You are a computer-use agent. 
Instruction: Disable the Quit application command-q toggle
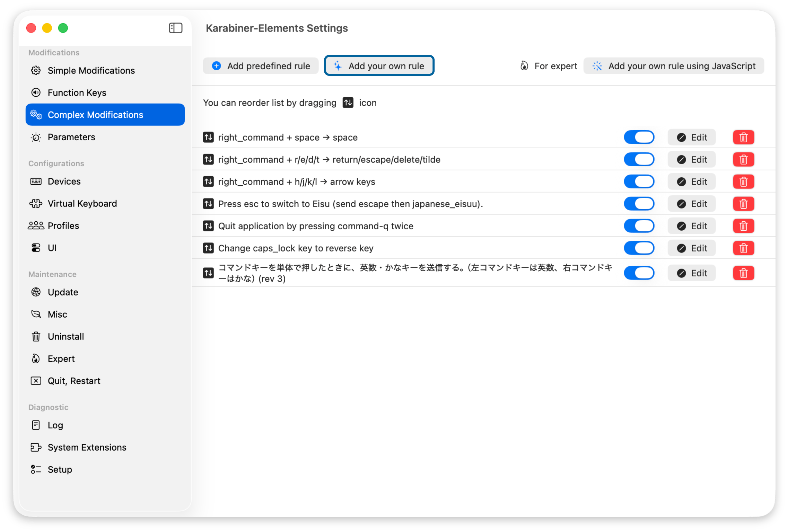click(639, 226)
